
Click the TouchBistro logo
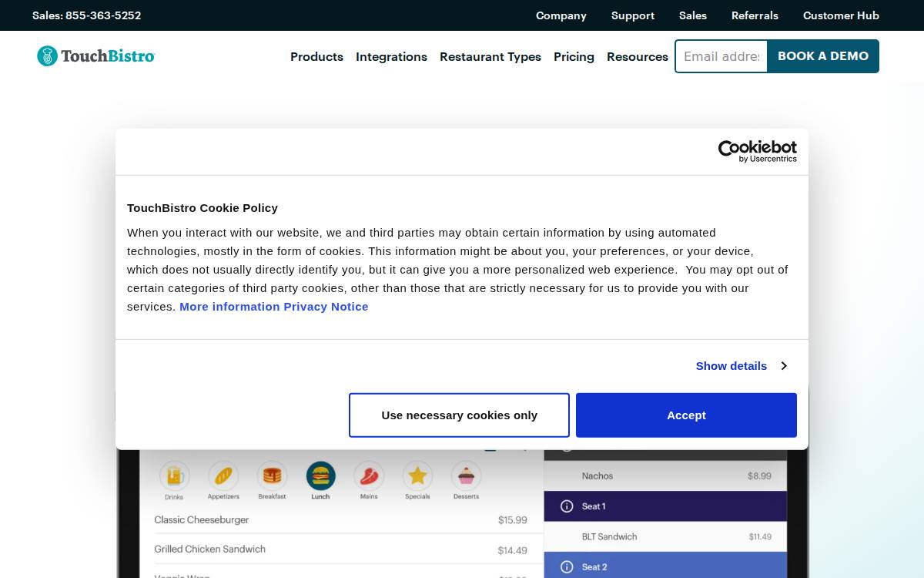(x=96, y=56)
